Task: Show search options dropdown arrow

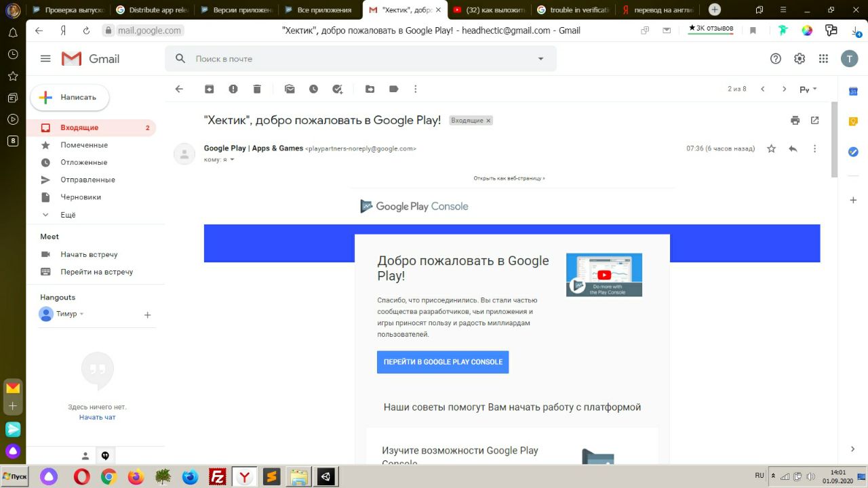Action: point(541,59)
